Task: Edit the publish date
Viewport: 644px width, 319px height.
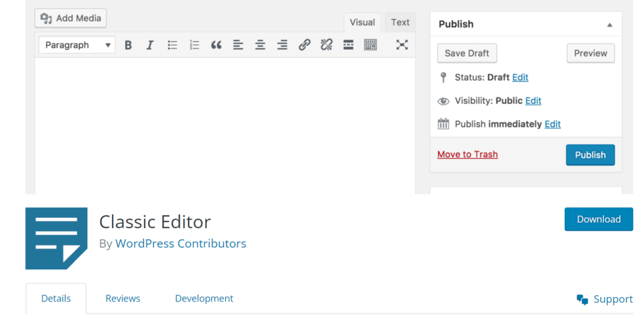Action: (552, 124)
